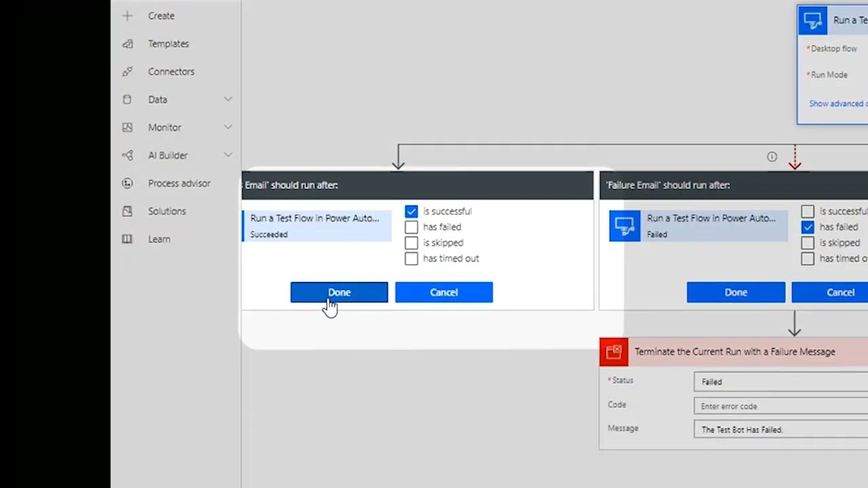Expand the Monitor menu chevron
The width and height of the screenshot is (868, 488).
coord(228,127)
